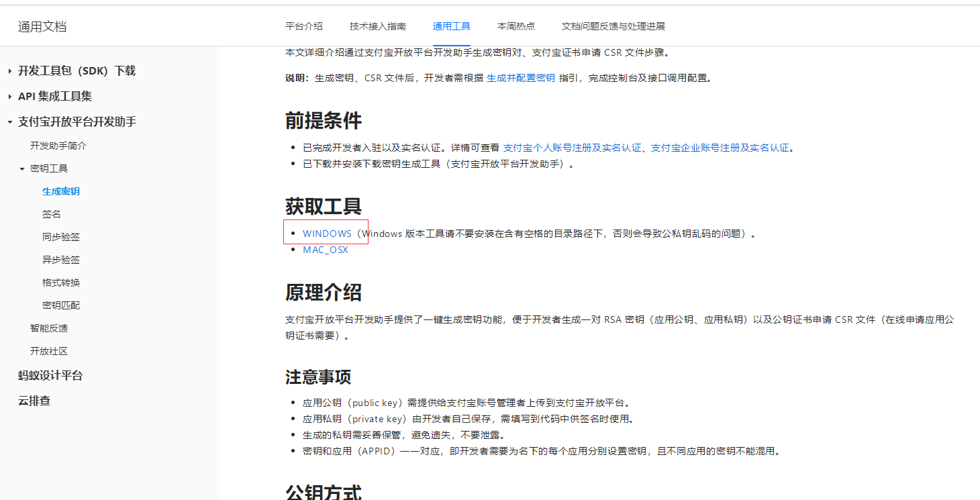Click the 生成的私钥需妥善保管 bullet text
The image size is (980, 500).
404,435
